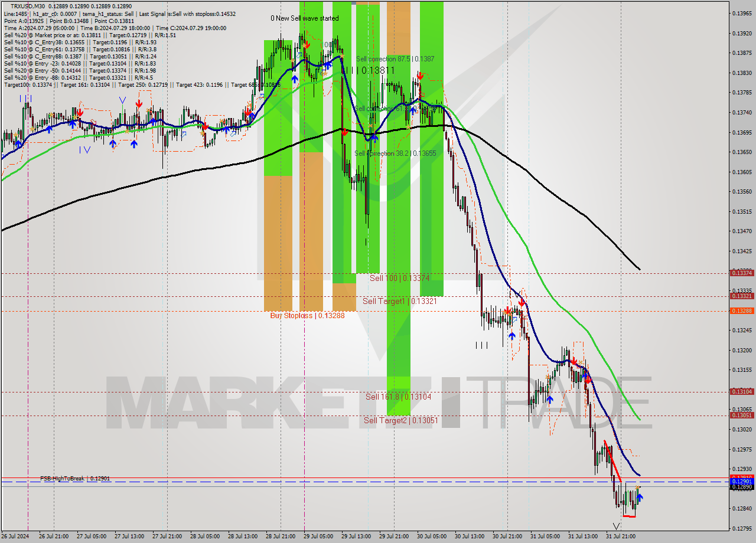Click the '29 Jul 05:00' time axis label
Screen dimensions: 756x543
pos(318,537)
